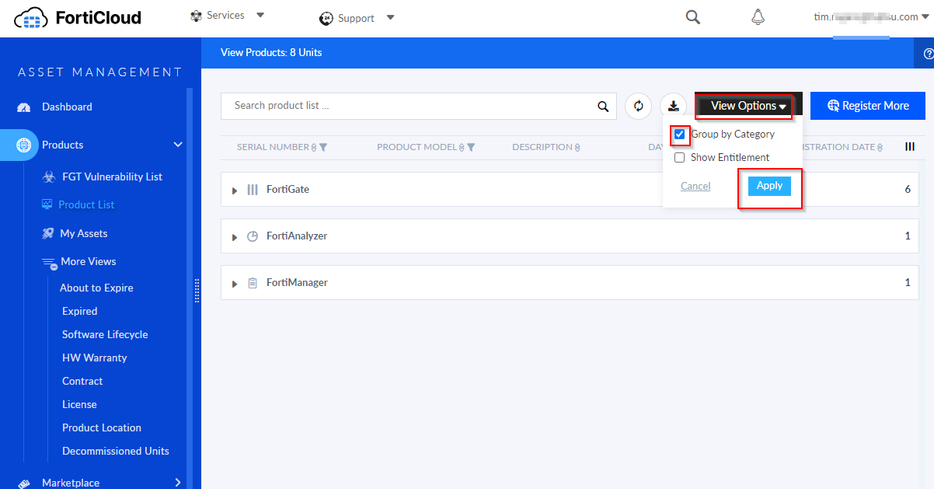Open FGT Vulnerability List
The height and width of the screenshot is (489, 934).
tap(112, 177)
